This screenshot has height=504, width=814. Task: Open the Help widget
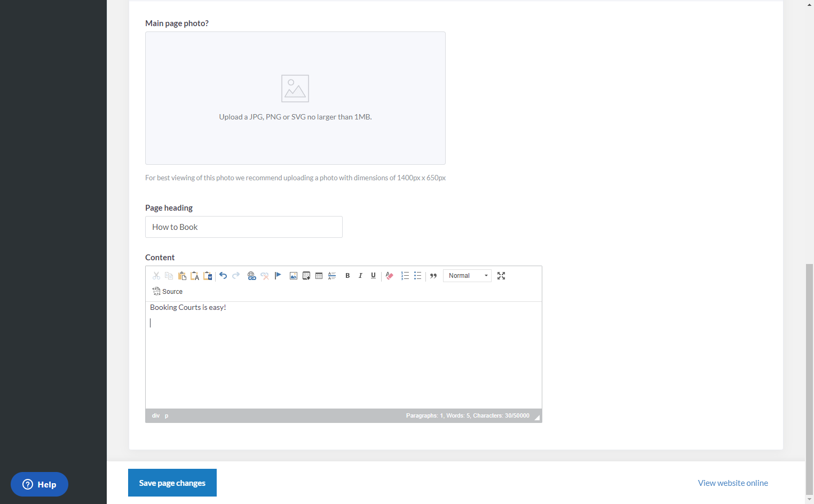[x=39, y=484]
